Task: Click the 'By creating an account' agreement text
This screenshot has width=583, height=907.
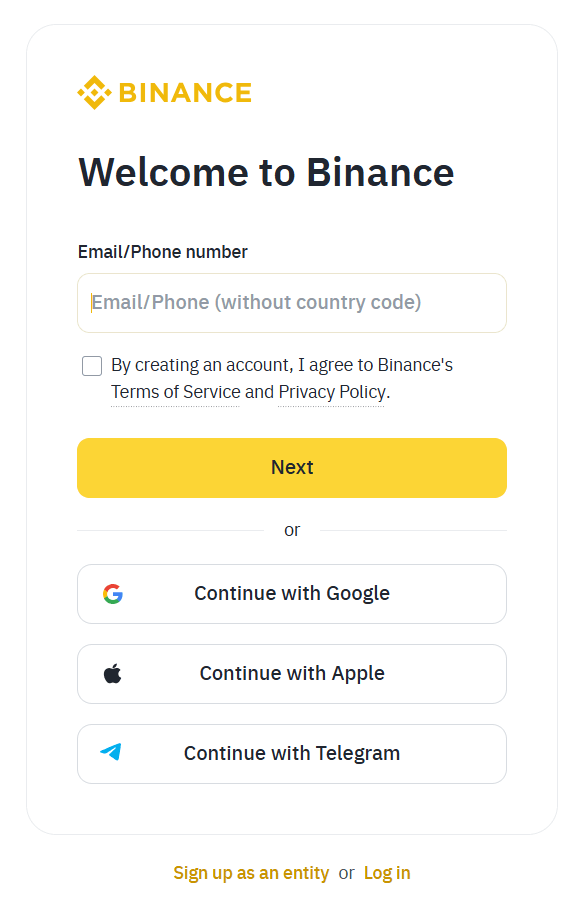Action: 281,364
